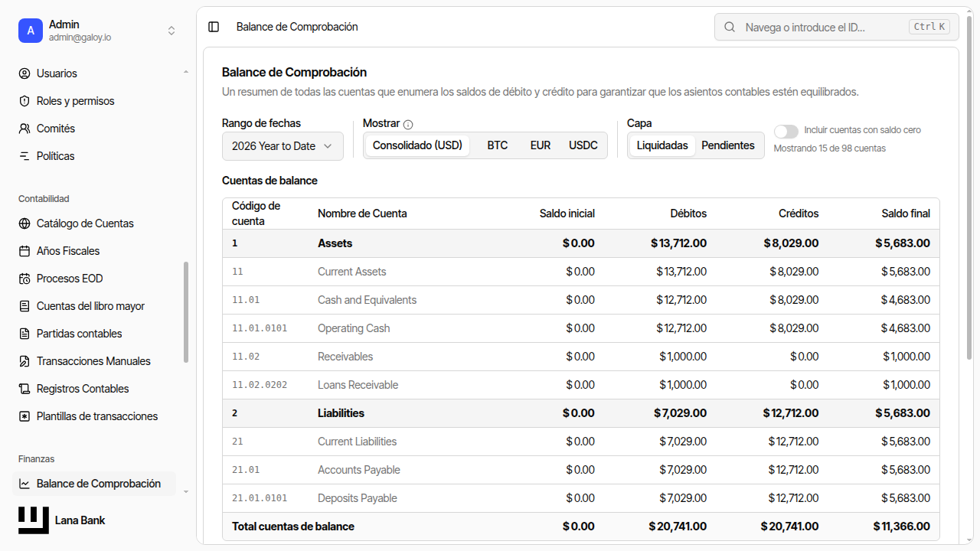Open the 2026 Year to Date dropdown
This screenshot has width=980, height=551.
click(283, 146)
